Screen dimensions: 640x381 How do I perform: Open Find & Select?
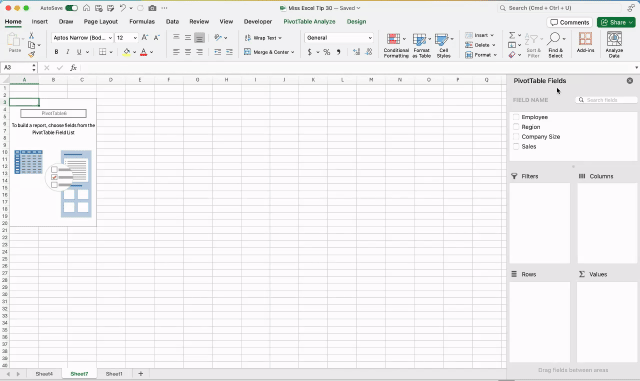556,45
